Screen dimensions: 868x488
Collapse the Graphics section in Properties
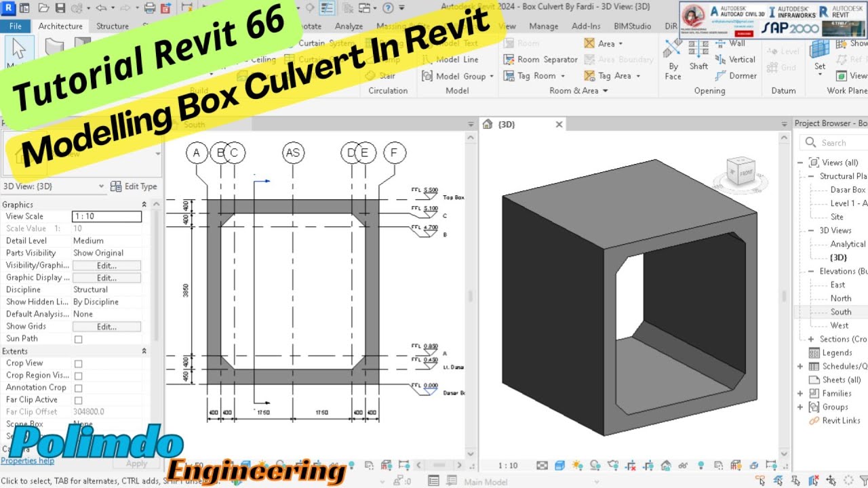(144, 204)
